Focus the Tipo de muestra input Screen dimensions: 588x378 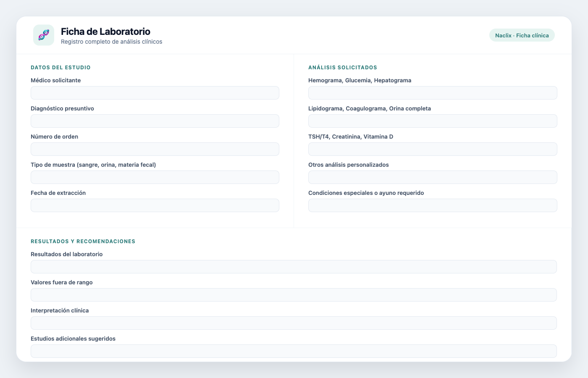click(x=155, y=177)
